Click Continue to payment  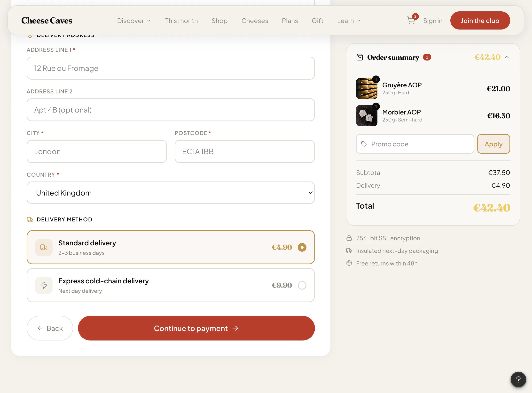click(196, 328)
